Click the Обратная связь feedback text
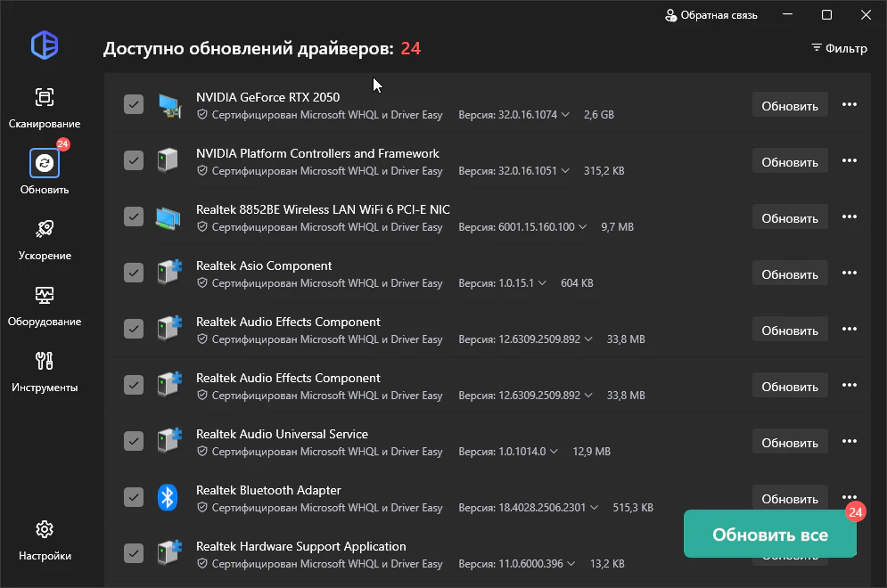 (x=719, y=15)
